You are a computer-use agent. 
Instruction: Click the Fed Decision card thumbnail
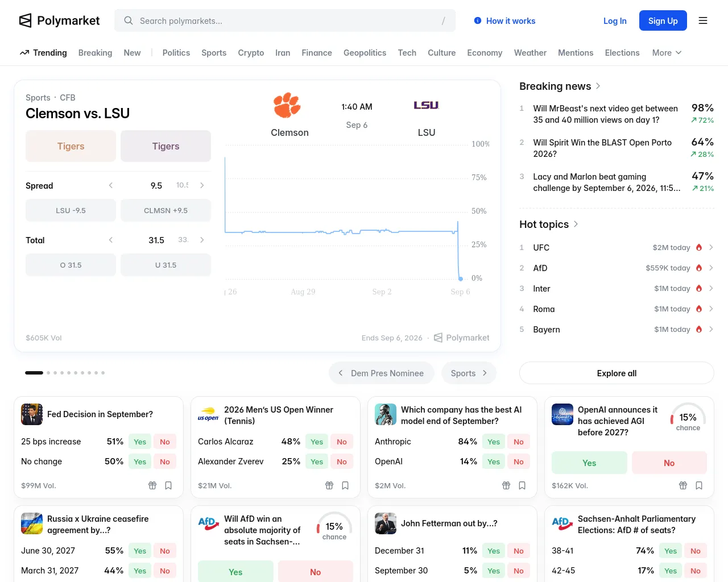click(x=32, y=414)
